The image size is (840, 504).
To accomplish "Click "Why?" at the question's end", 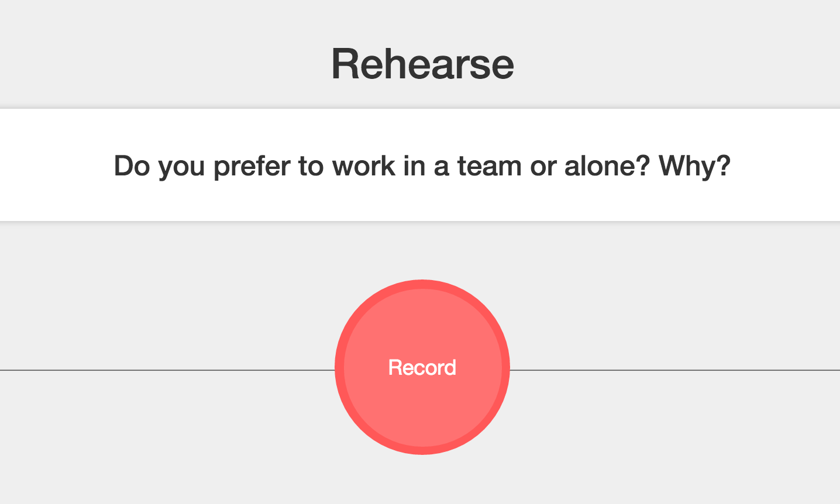I will point(695,165).
